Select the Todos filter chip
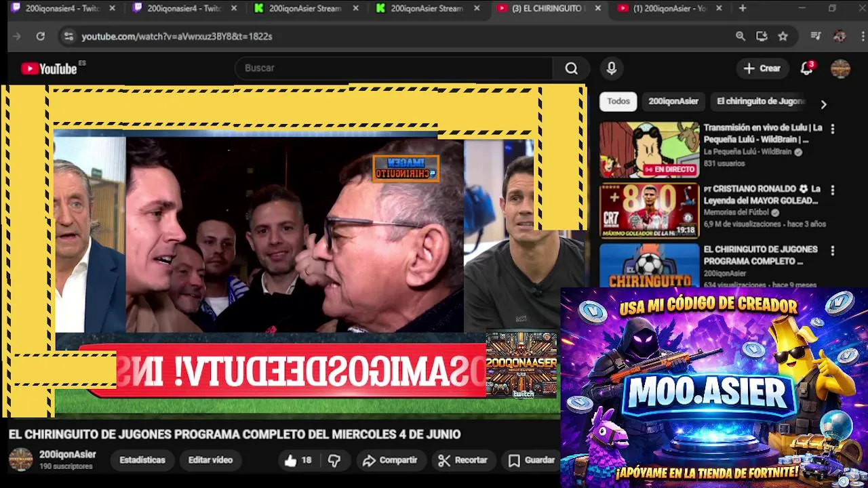This screenshot has width=868, height=488. point(618,101)
